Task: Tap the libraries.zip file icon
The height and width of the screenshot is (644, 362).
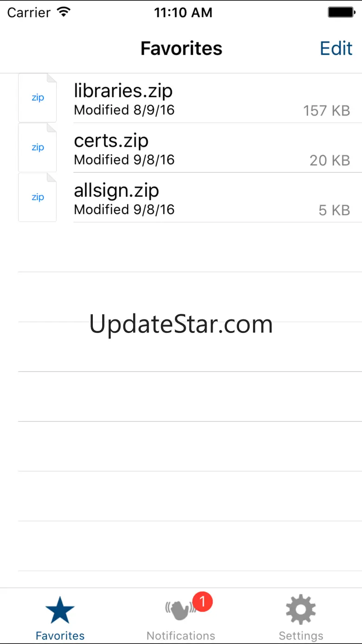Action: (x=37, y=98)
